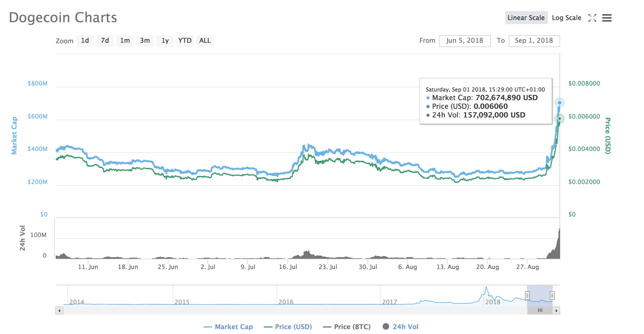Click the 16. Jul date label
This screenshot has width=644, height=334.
pos(288,267)
